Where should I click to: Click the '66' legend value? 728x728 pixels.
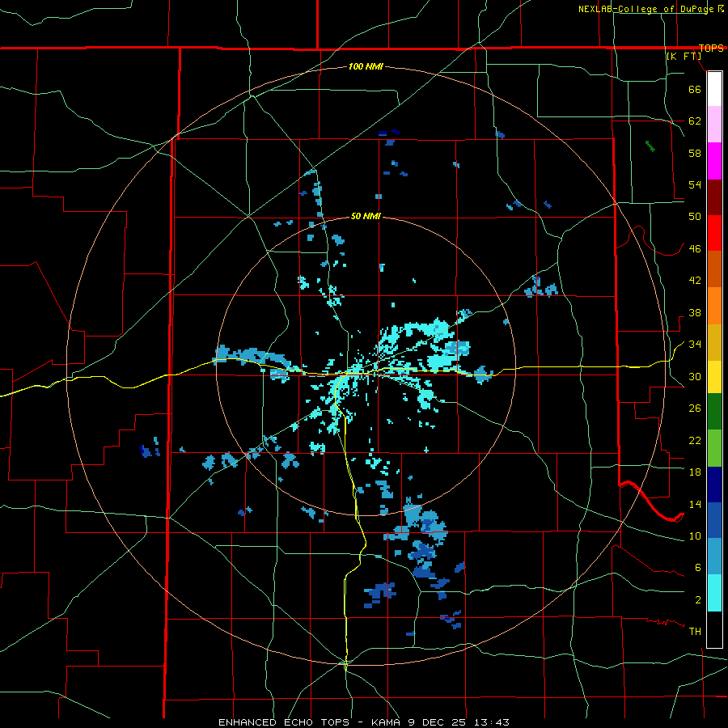coord(695,89)
